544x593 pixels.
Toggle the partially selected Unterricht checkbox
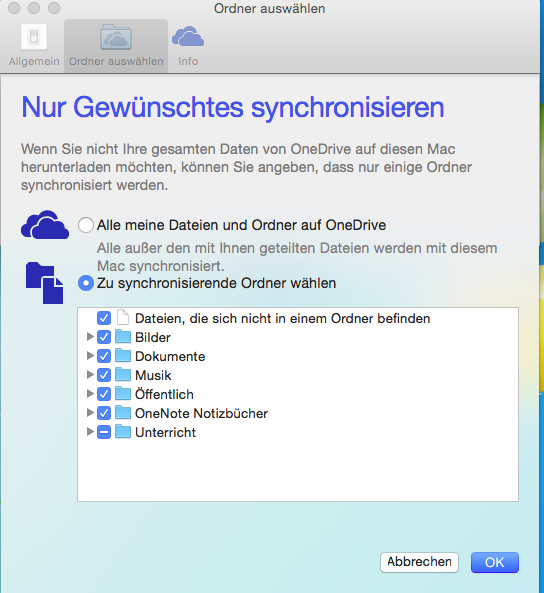[104, 432]
